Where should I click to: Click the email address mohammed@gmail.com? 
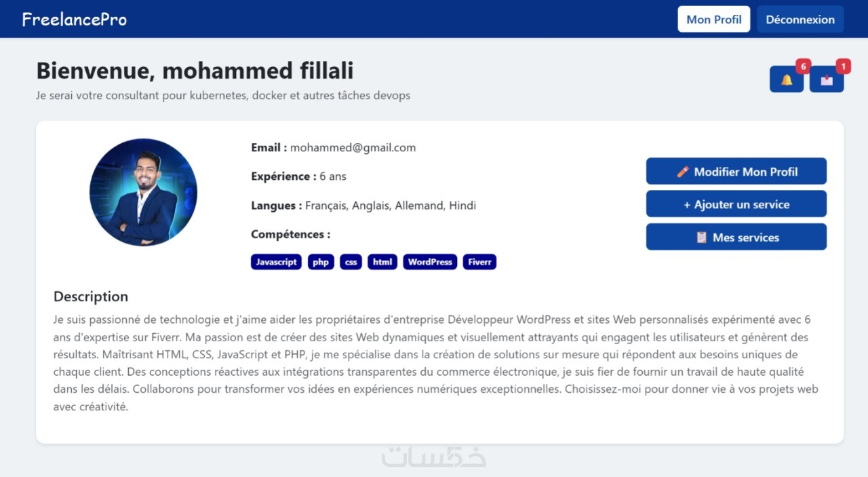pos(353,147)
